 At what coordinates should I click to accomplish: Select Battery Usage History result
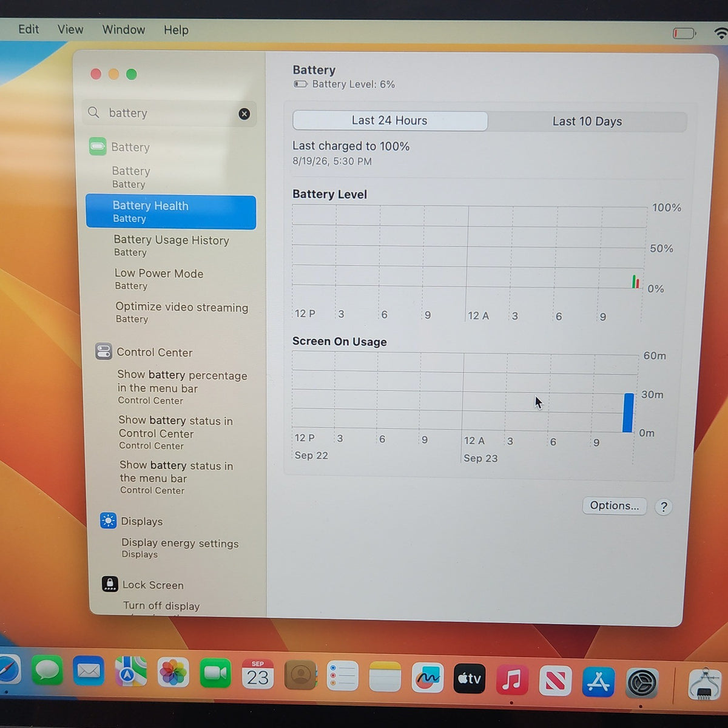pos(171,246)
